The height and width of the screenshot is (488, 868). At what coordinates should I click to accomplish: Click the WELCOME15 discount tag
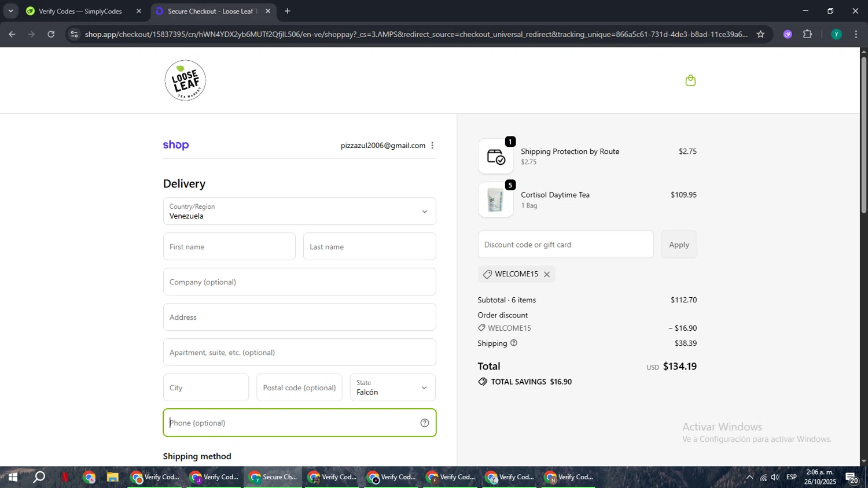pos(516,274)
